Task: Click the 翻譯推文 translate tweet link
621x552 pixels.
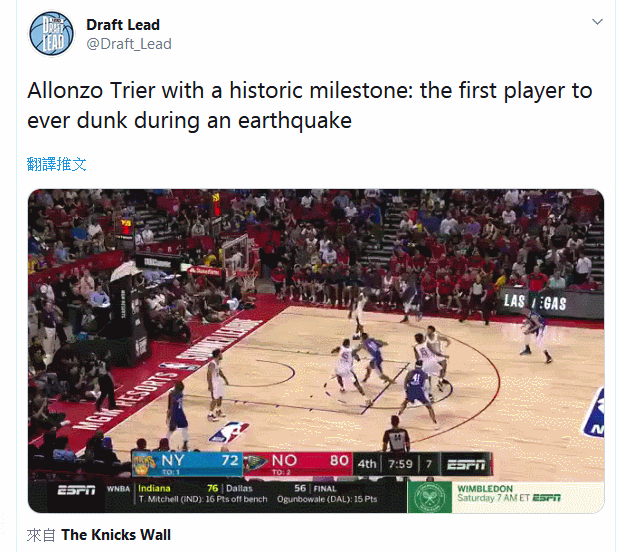Action: pyautogui.click(x=57, y=164)
